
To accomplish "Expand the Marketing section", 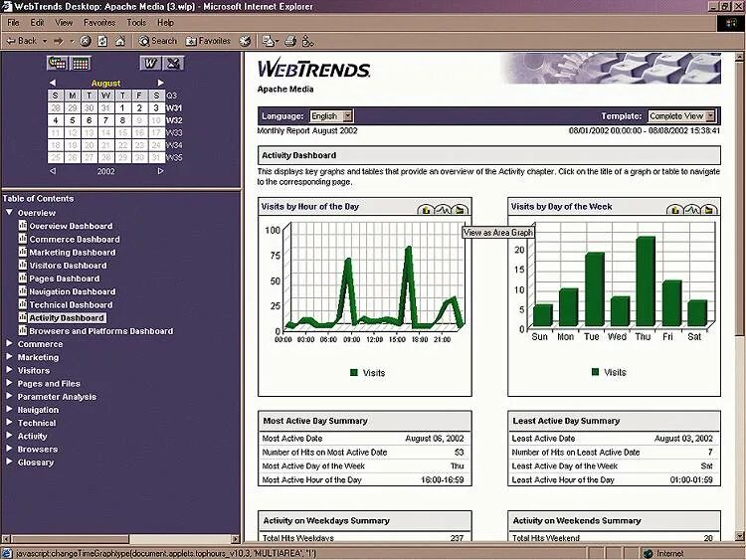I will (9, 356).
